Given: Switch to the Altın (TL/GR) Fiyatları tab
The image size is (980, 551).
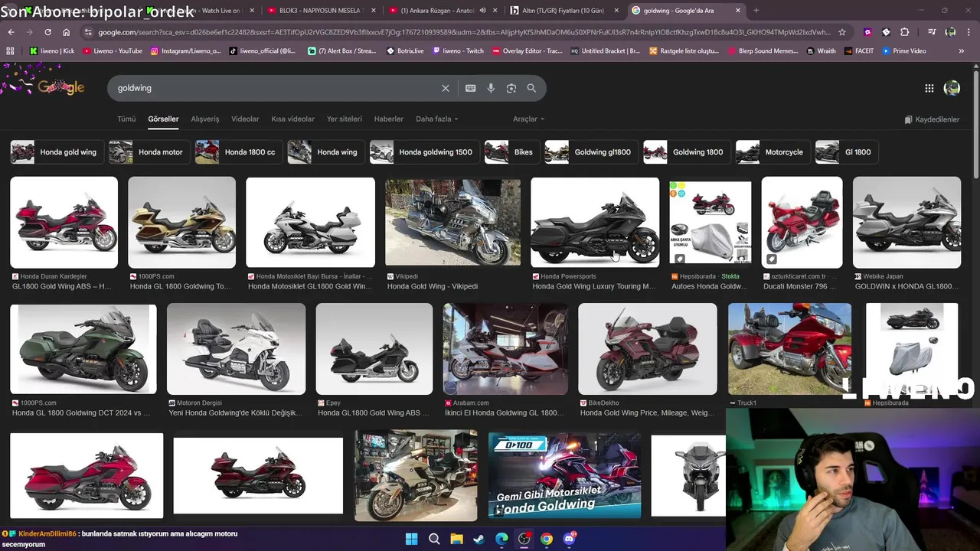Looking at the screenshot, I should coord(563,11).
